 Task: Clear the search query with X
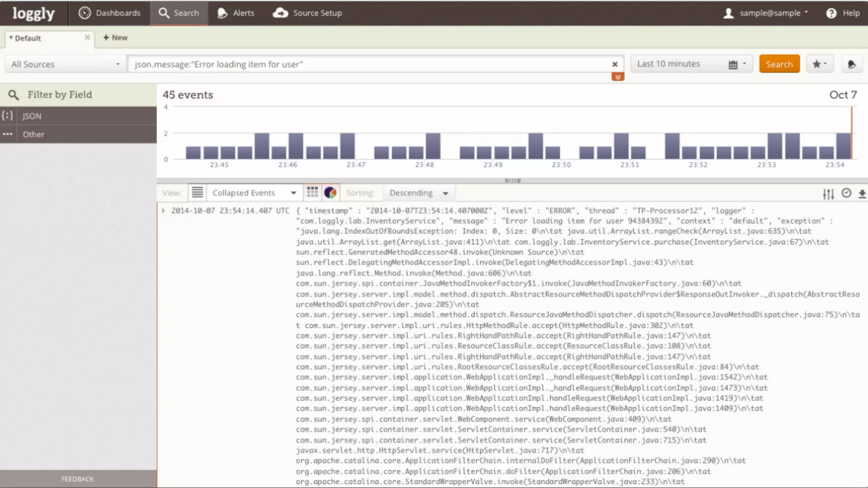click(x=615, y=64)
